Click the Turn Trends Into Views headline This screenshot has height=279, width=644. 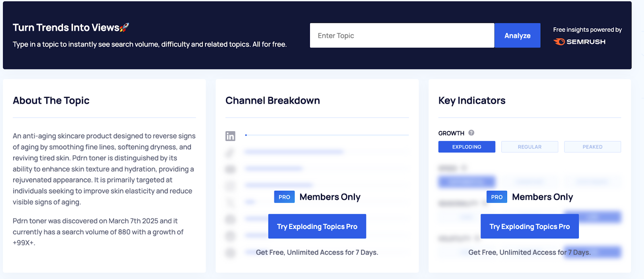point(66,27)
